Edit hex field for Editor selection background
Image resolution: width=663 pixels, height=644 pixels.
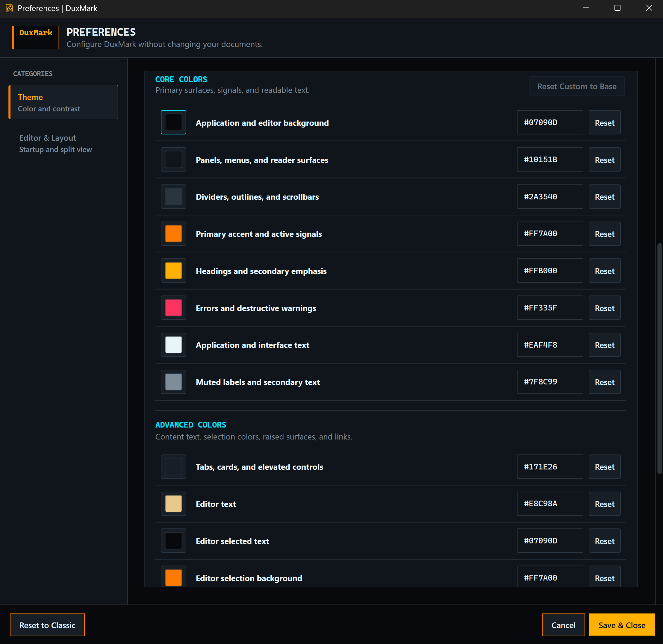tap(550, 577)
